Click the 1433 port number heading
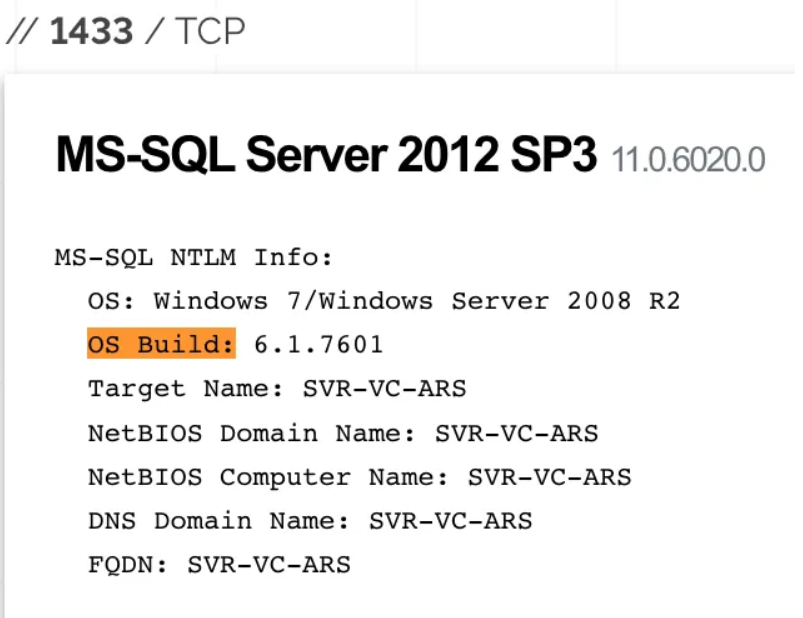This screenshot has width=803, height=618. coord(92,32)
